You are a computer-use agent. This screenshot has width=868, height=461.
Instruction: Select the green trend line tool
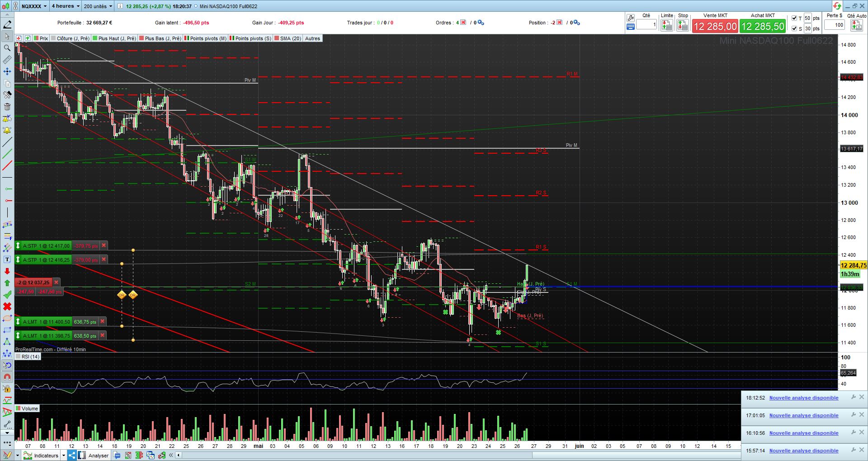click(x=7, y=154)
